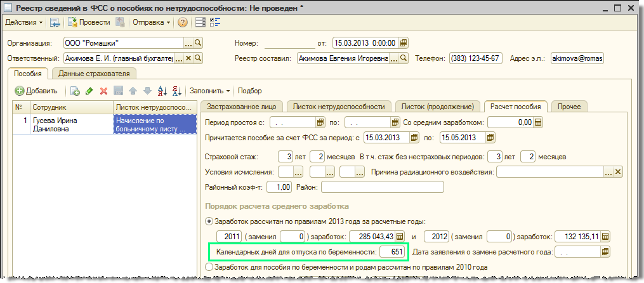Click ellipsis for Причина радиационного воздействия

(x=608, y=172)
